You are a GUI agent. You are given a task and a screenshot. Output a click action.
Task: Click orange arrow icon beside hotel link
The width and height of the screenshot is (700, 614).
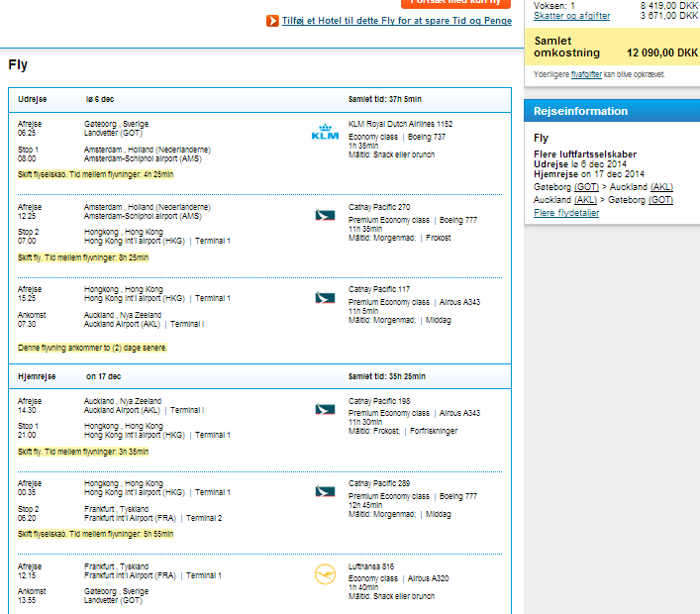pos(272,21)
